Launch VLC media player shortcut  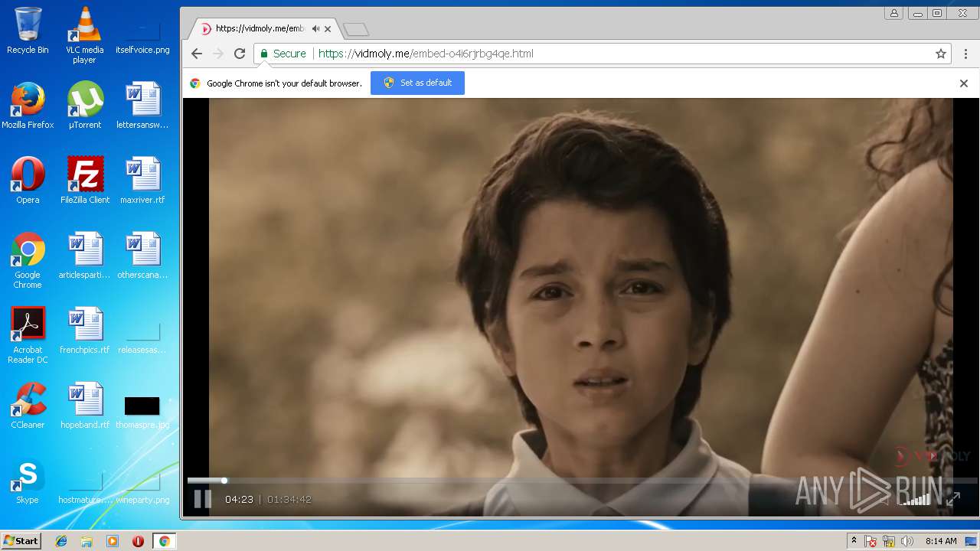coord(85,35)
